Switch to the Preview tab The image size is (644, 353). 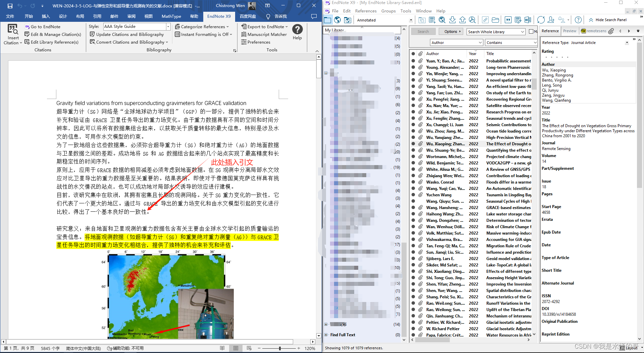point(570,31)
